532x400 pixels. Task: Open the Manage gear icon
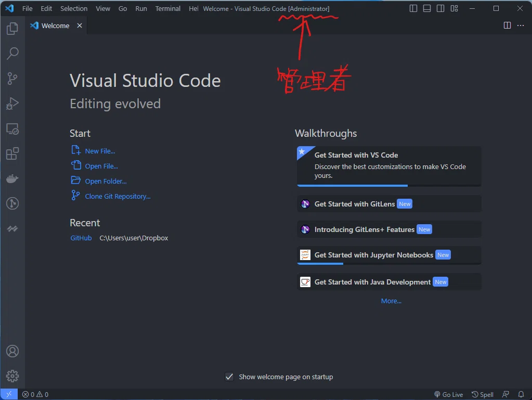(x=12, y=376)
